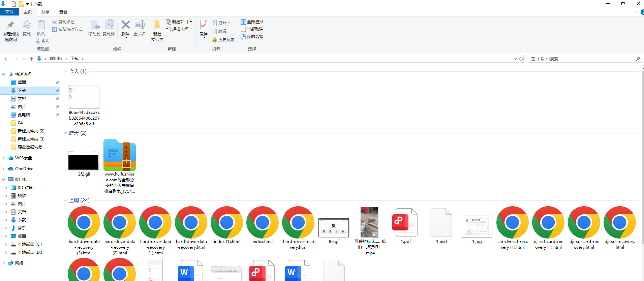Open address bar history dropdown
This screenshot has height=281, width=644.
[515, 59]
